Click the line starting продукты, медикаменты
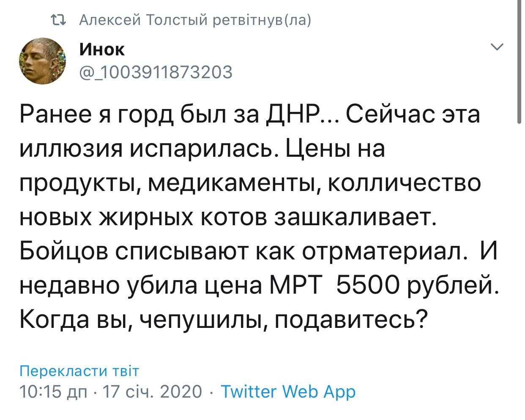Screen dimensions: 525x420 click(250, 183)
